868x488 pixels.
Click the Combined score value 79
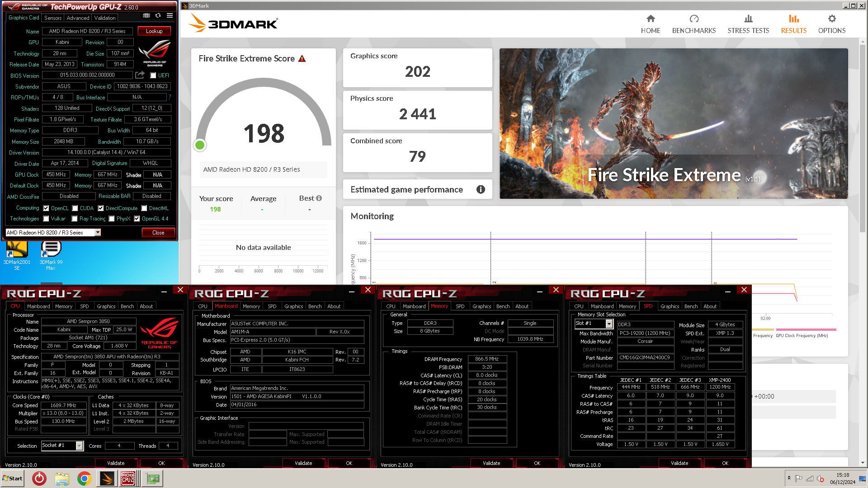tap(418, 157)
